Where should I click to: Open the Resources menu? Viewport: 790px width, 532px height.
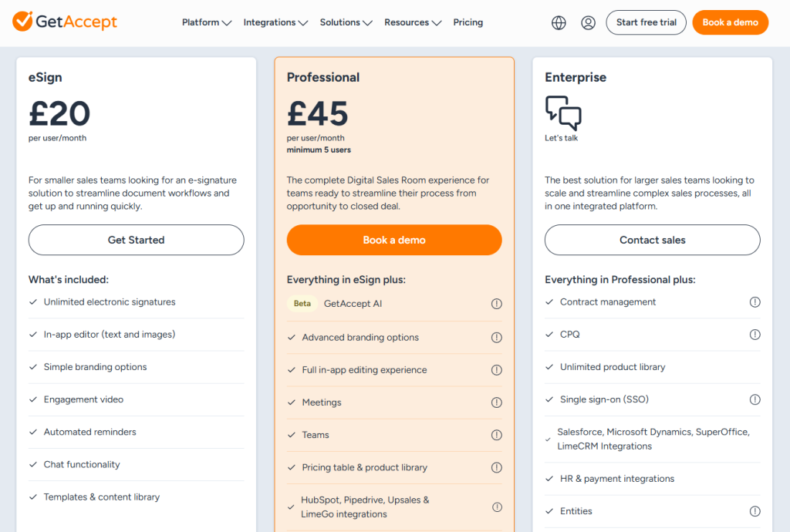point(413,22)
